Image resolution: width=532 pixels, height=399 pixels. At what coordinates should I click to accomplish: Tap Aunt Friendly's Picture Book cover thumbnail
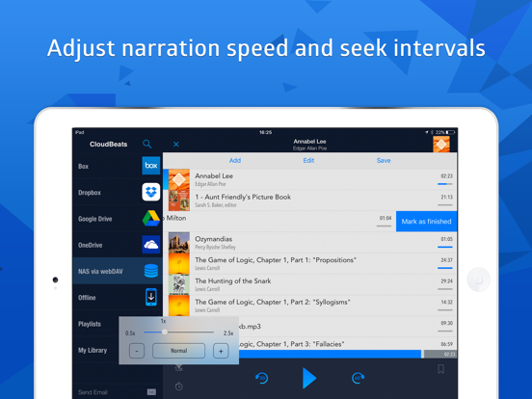pos(179,200)
